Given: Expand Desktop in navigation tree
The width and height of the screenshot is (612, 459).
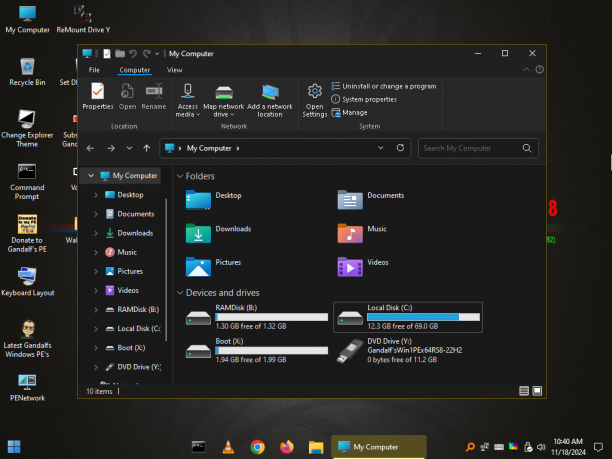Looking at the screenshot, I should (x=96, y=195).
